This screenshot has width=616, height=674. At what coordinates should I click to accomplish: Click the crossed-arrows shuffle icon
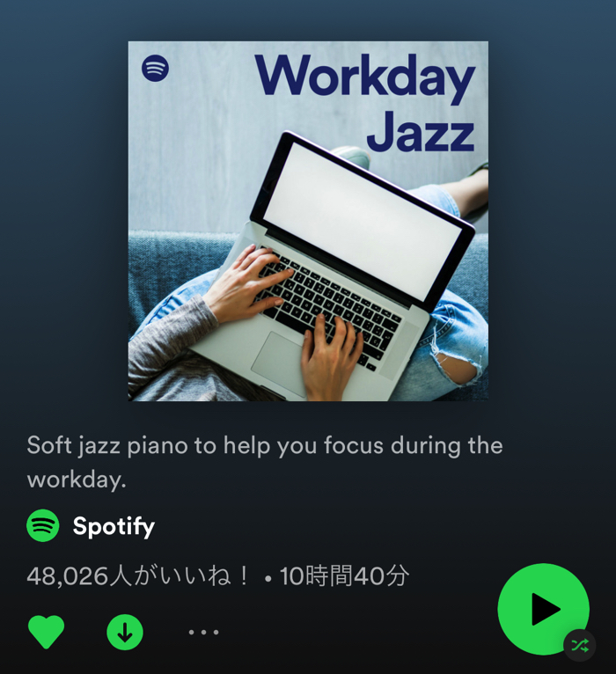coord(579,645)
